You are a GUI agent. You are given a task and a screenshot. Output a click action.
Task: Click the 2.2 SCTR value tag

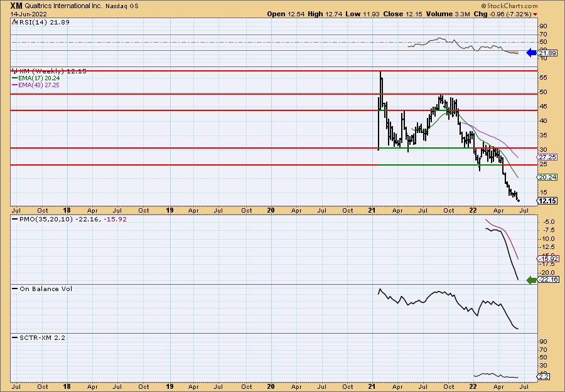click(x=544, y=376)
